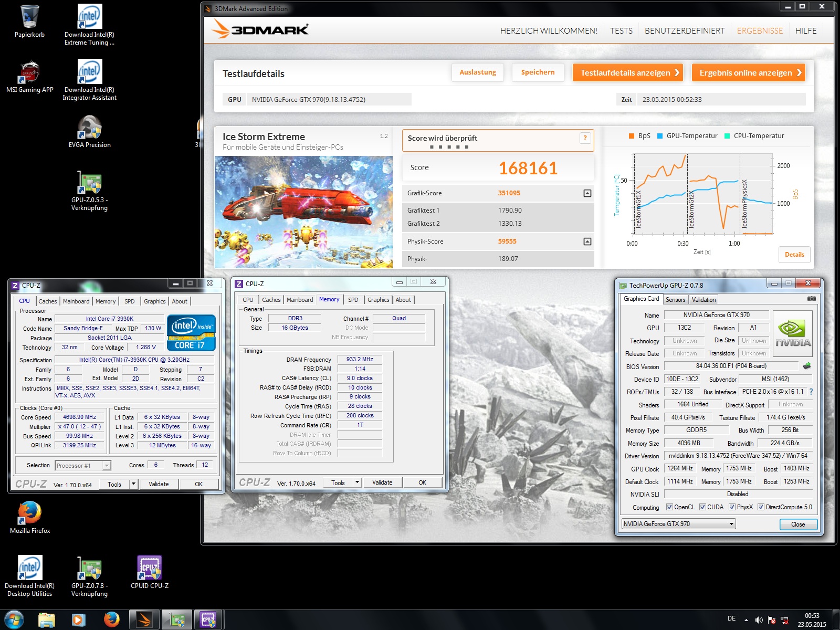The height and width of the screenshot is (630, 840).
Task: Open GPU-Z.0.7.8 Verknüpfung desktop icon
Action: pos(89,576)
